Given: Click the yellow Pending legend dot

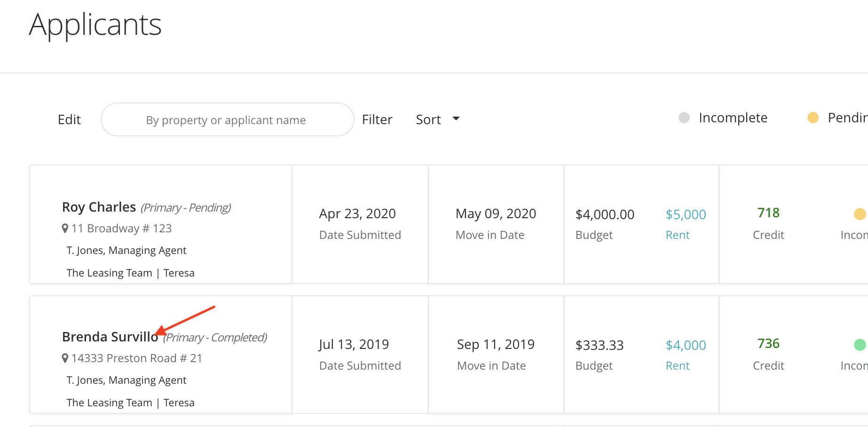Looking at the screenshot, I should (813, 118).
